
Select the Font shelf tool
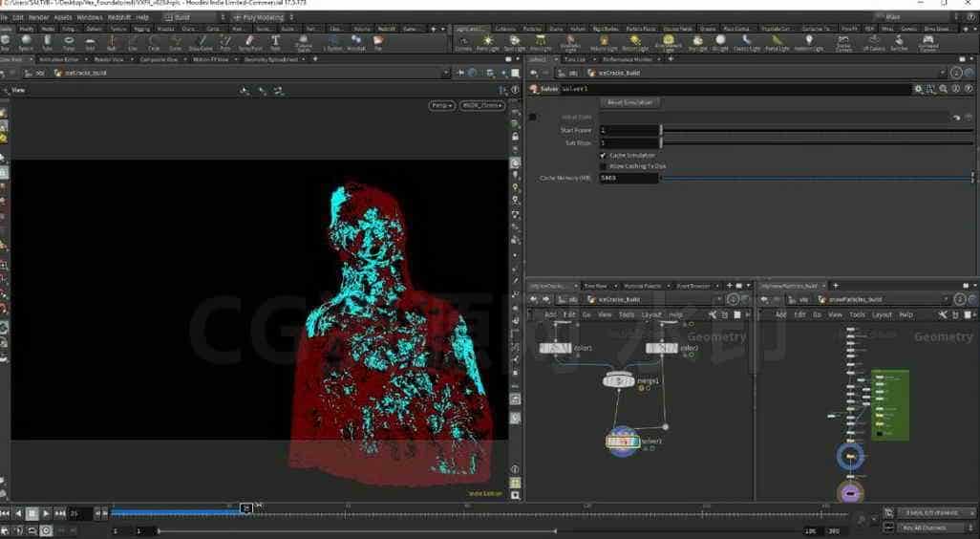275,42
